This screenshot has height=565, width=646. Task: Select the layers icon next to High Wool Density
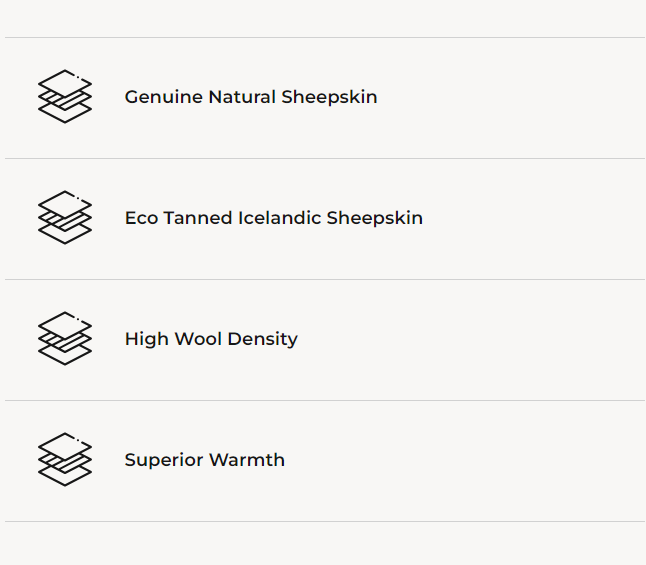(65, 339)
